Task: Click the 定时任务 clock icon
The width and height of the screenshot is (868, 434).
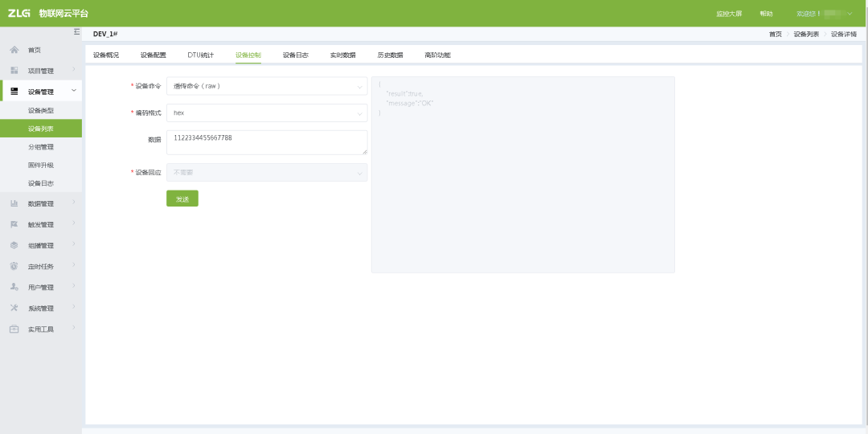Action: (x=14, y=266)
